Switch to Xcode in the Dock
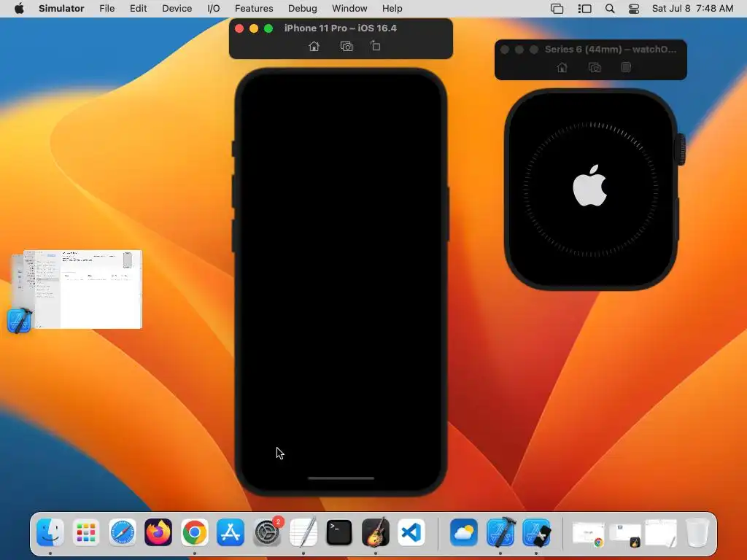The height and width of the screenshot is (560, 747). [x=500, y=532]
